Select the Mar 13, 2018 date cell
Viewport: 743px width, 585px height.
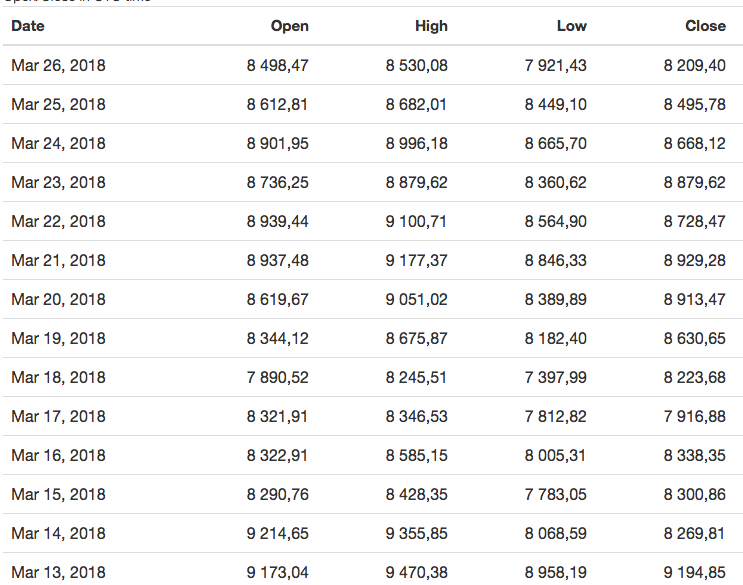click(x=58, y=572)
